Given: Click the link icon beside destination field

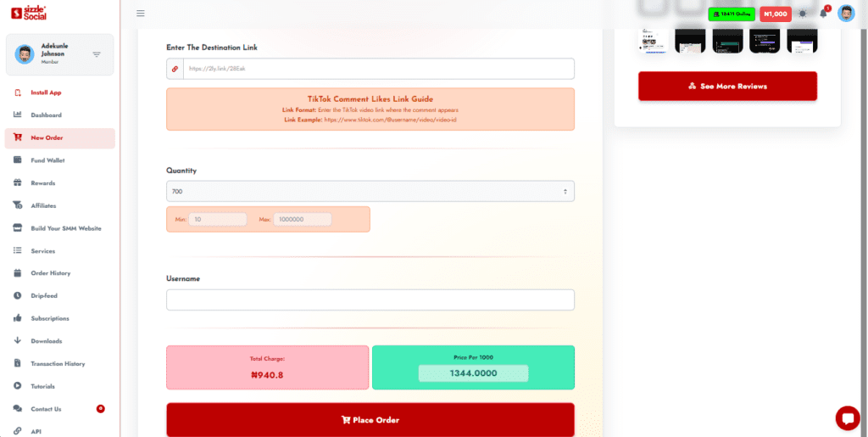Looking at the screenshot, I should 175,70.
